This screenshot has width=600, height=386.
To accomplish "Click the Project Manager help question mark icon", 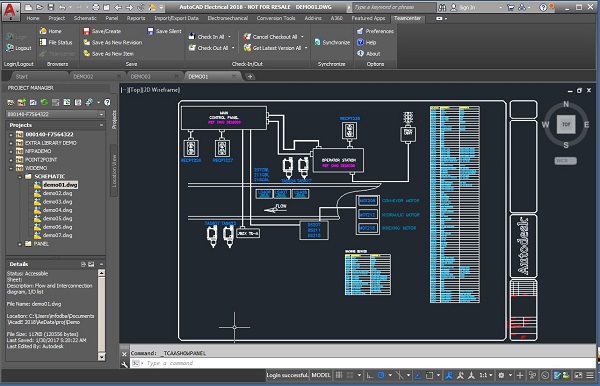I will point(108,102).
